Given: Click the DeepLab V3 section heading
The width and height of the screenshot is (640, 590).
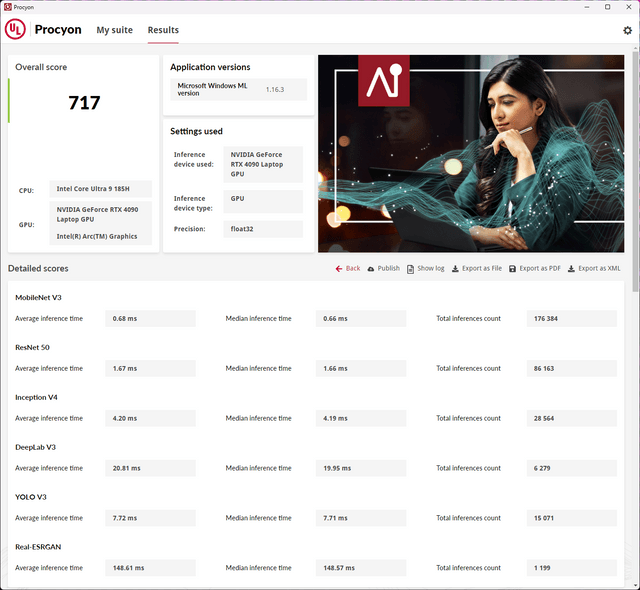Looking at the screenshot, I should click(x=36, y=447).
